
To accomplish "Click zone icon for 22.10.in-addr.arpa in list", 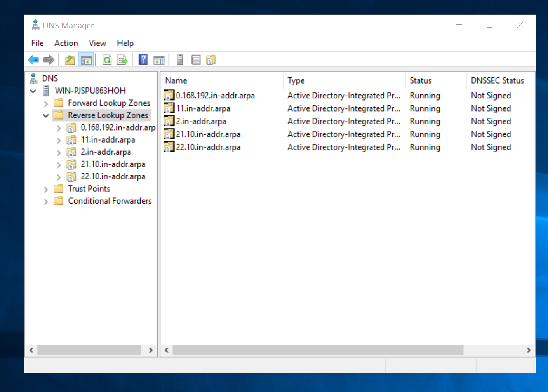I will (x=169, y=147).
